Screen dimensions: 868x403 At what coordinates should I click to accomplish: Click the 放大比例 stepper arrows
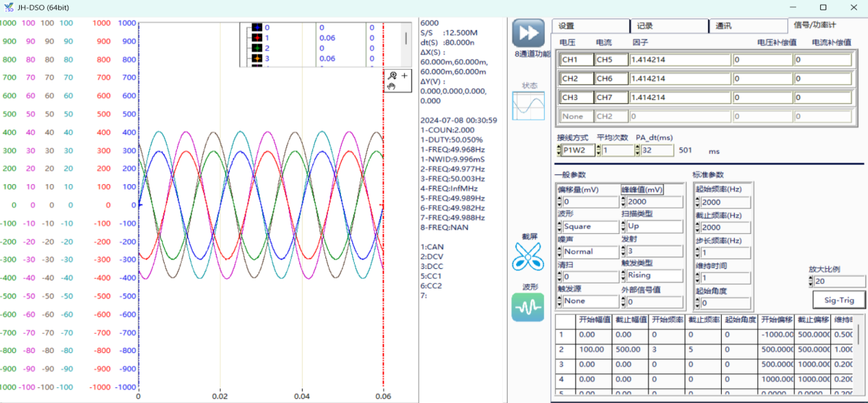click(811, 282)
